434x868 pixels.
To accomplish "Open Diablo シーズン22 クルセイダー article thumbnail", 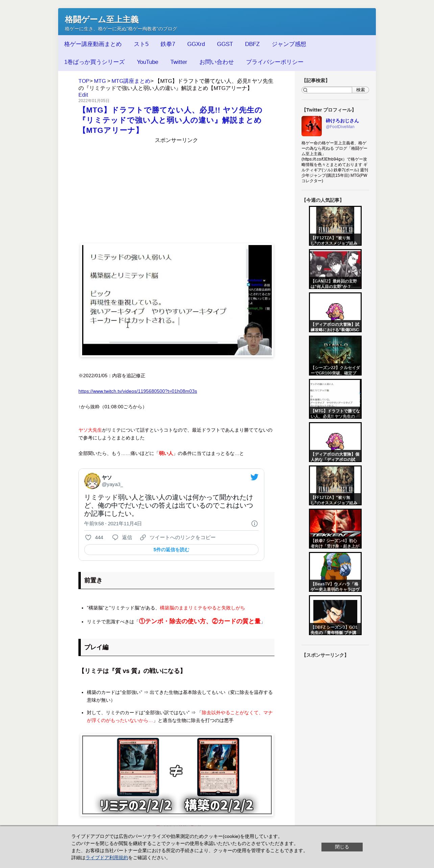I will coord(335,356).
